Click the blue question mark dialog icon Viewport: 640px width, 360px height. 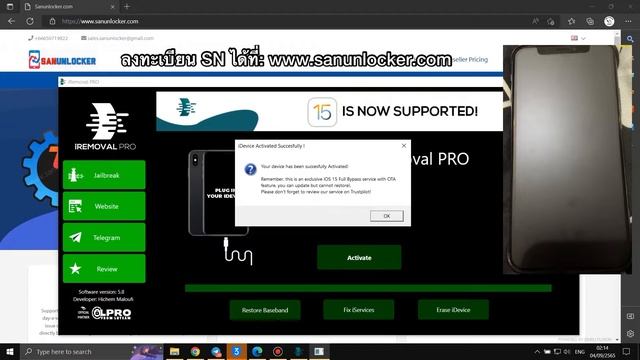point(250,169)
